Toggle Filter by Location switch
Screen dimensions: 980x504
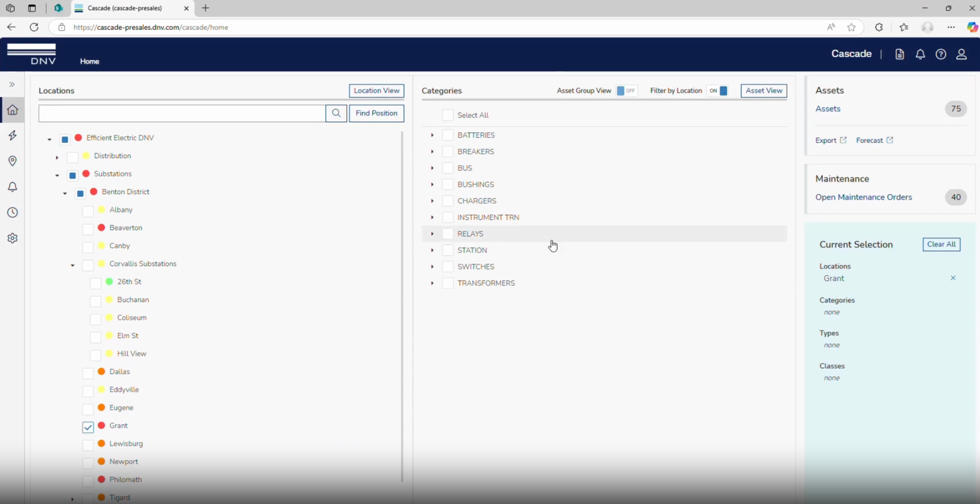[x=718, y=91]
